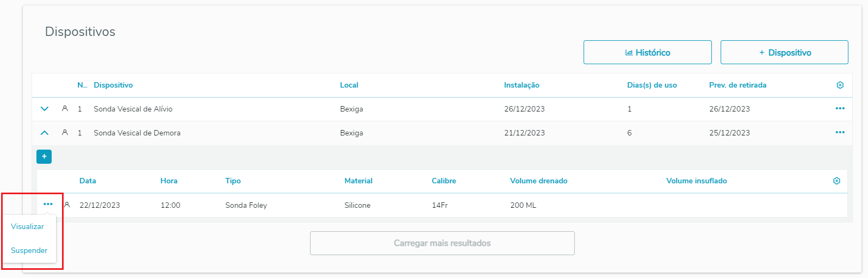This screenshot has height=278, width=868.
Task: Add a new Dispositivo
Action: click(x=784, y=53)
